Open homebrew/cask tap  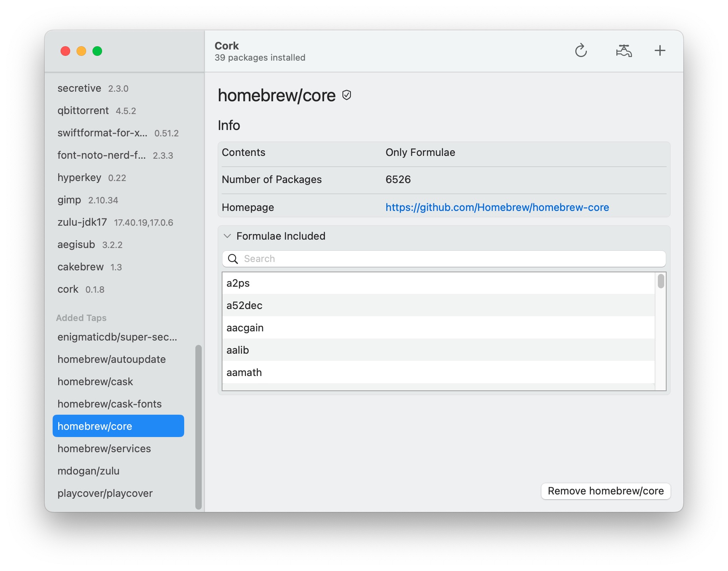click(118, 382)
